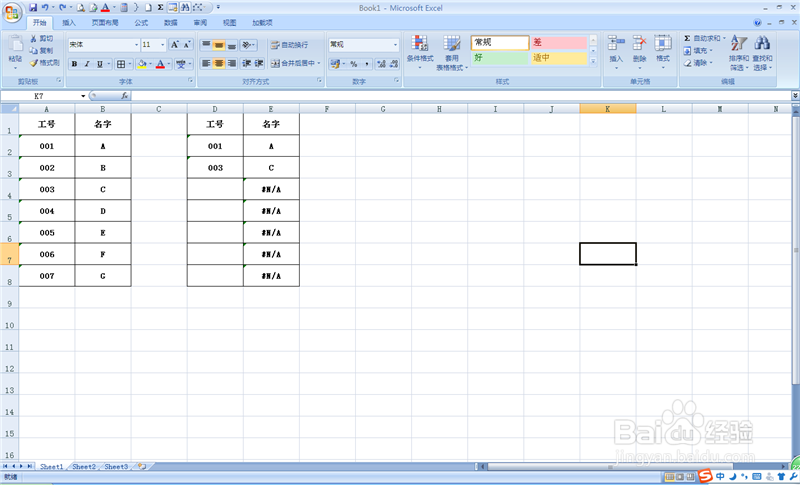Click the AutoSum (自动求和) button in the editing group

click(x=704, y=38)
